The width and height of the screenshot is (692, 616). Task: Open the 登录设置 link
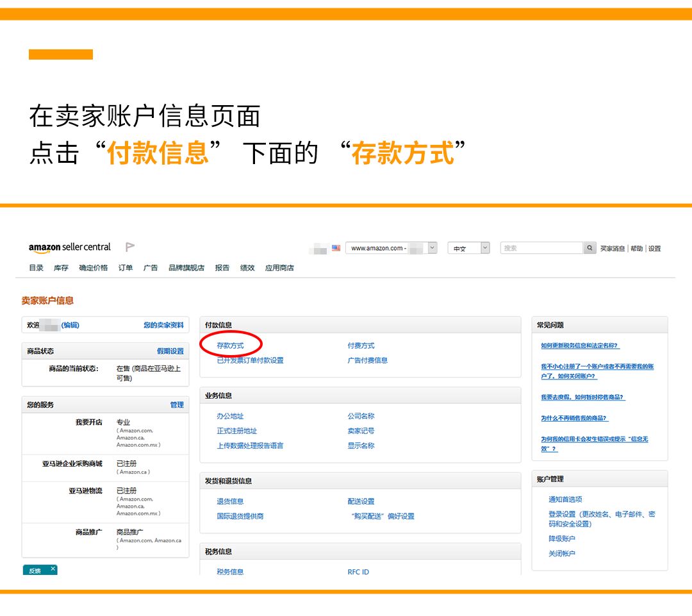(602, 519)
